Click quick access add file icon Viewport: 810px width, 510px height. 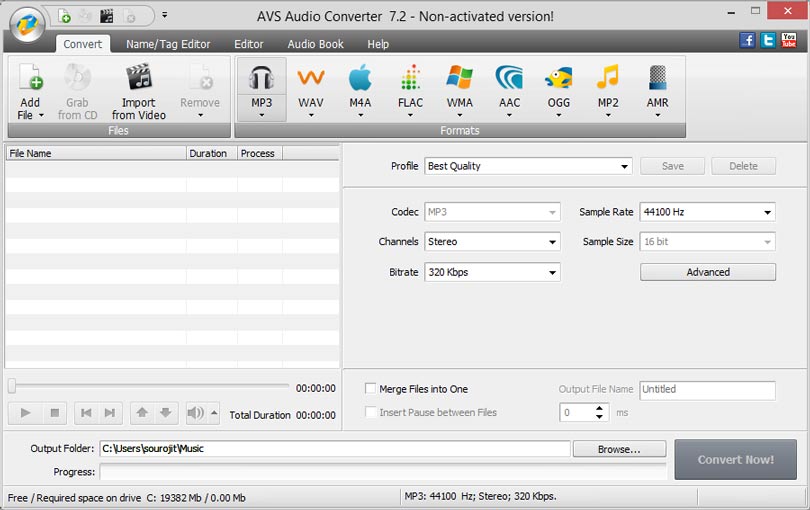pyautogui.click(x=64, y=17)
